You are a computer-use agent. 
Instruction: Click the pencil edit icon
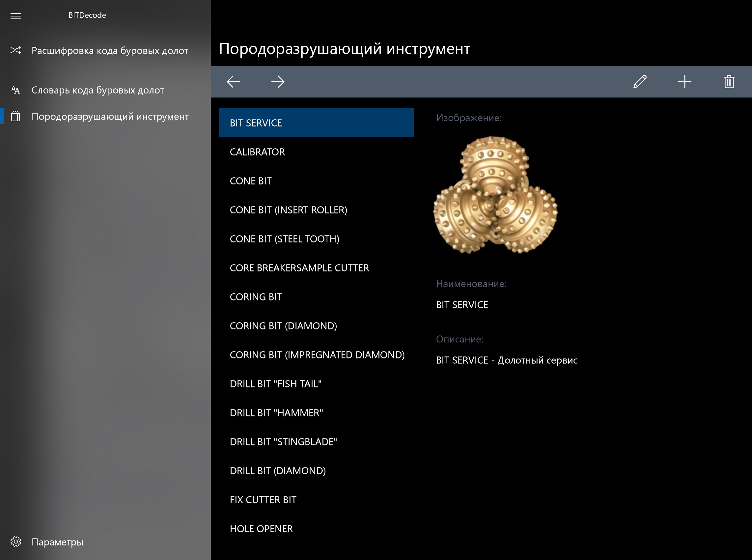point(640,82)
